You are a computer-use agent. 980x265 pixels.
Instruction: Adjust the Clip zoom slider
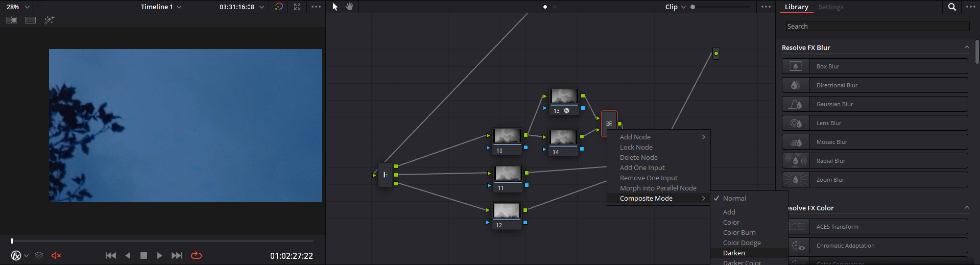click(x=720, y=7)
